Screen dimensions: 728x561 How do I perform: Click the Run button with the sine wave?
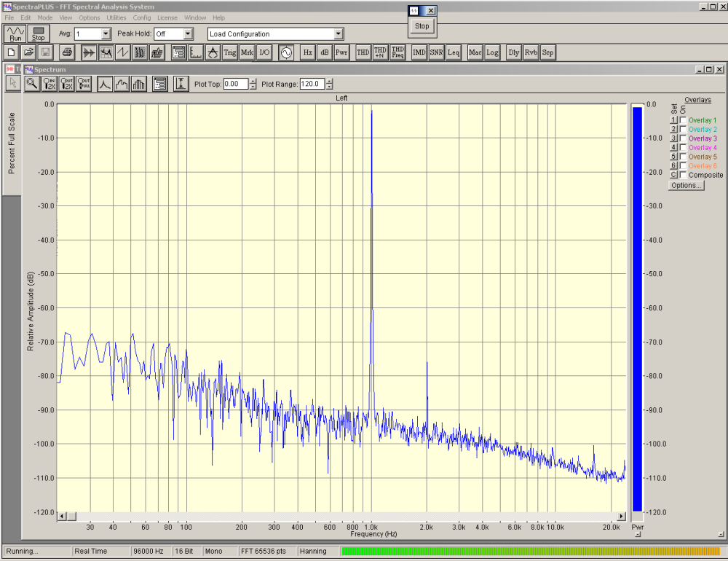pyautogui.click(x=15, y=34)
